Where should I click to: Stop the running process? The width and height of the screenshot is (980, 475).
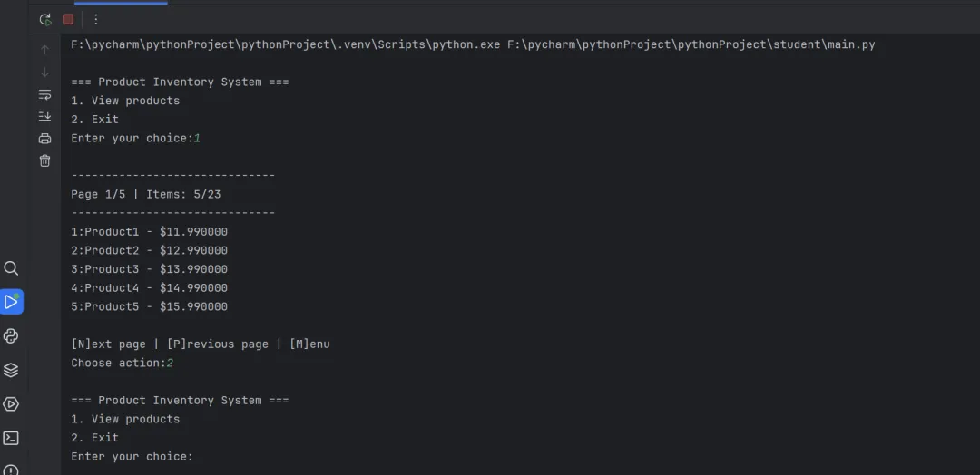click(x=68, y=19)
